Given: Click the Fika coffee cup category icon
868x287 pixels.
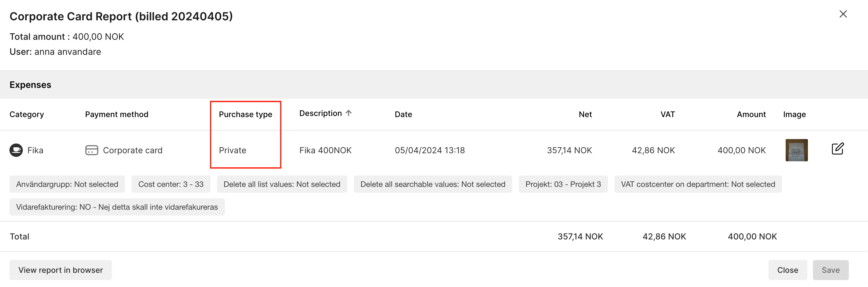Looking at the screenshot, I should pos(16,150).
